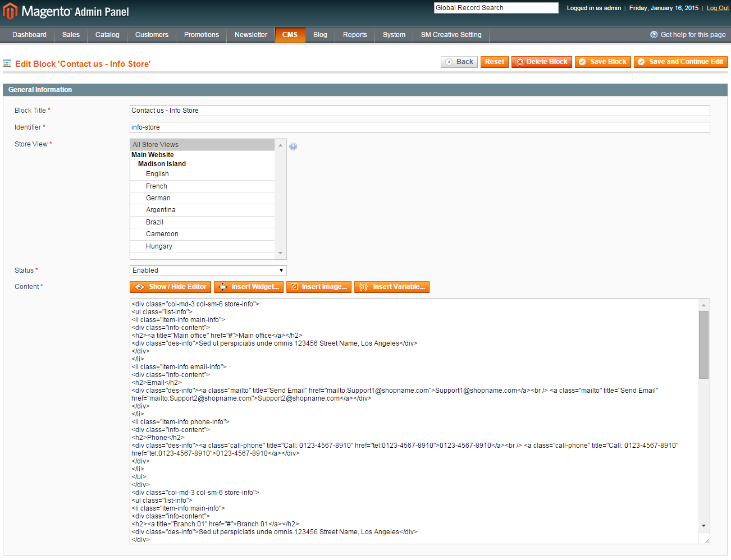Toggle editor with Show / Hide Editor
Screen dimensions: 731x560
[x=171, y=287]
